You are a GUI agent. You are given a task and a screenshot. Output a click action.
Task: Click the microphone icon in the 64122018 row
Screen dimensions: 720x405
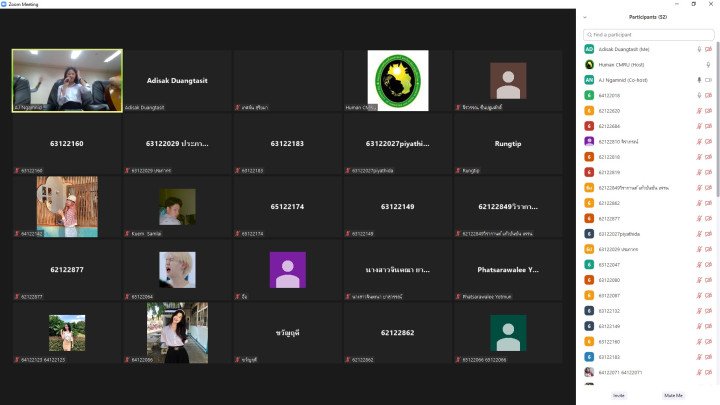click(699, 96)
